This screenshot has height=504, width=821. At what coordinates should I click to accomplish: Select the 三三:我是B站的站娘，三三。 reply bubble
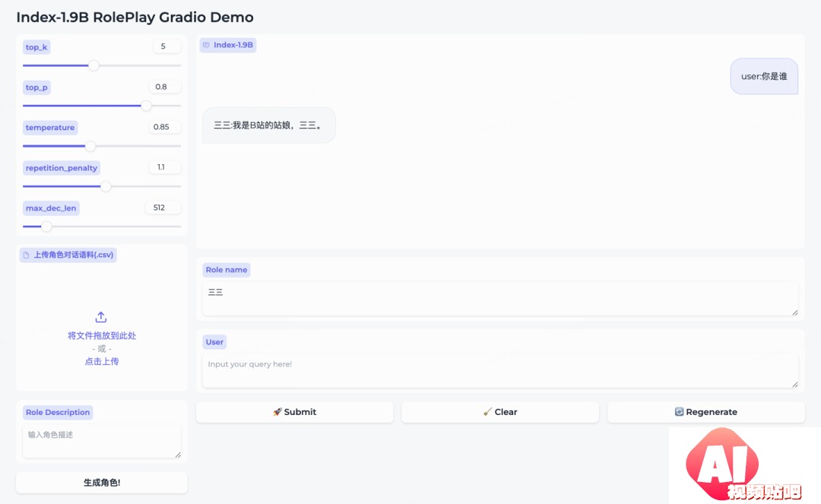[268, 125]
